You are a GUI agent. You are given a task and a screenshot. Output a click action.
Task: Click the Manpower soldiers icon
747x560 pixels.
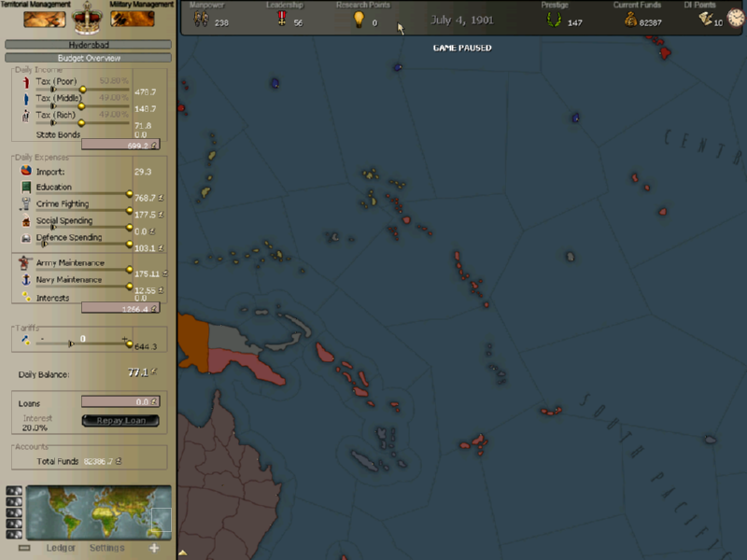pos(201,19)
